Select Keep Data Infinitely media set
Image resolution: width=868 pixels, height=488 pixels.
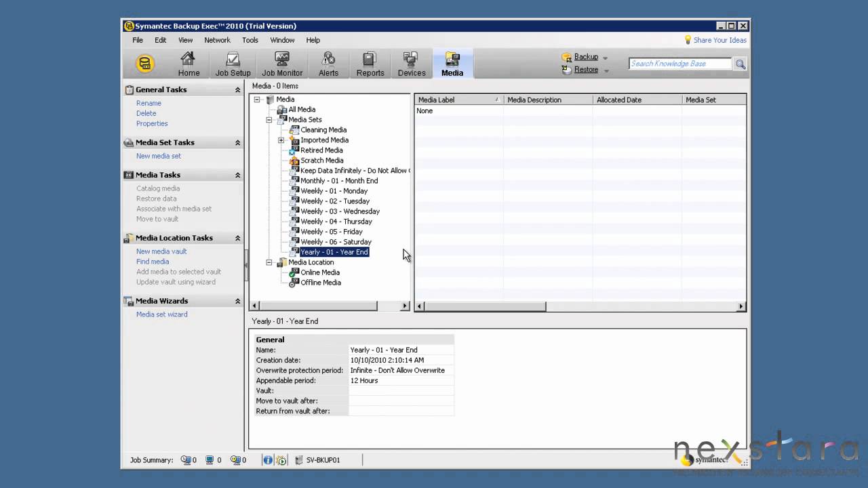tap(355, 171)
